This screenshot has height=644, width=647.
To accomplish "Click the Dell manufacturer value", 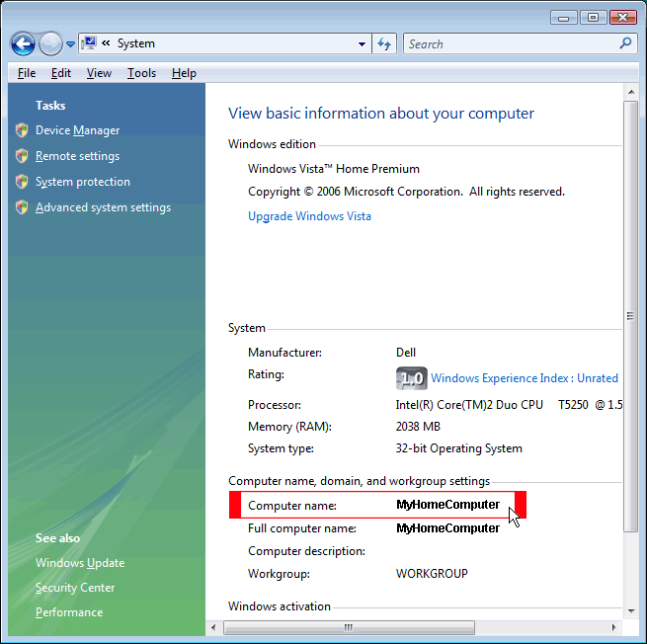I will coord(406,353).
